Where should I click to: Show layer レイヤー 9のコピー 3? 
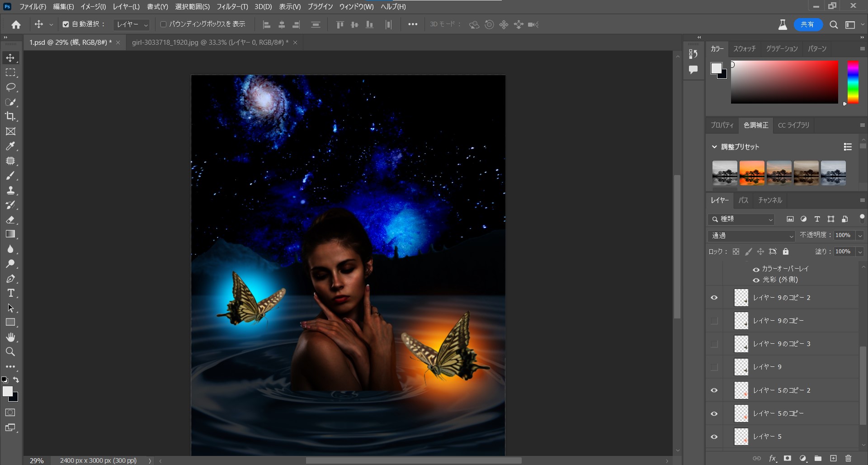coord(714,344)
